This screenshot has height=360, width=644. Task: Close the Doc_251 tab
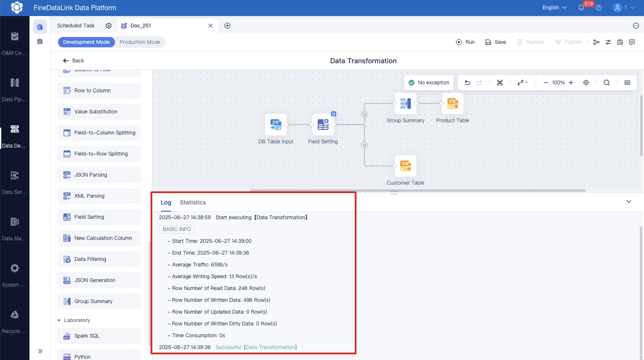(x=211, y=26)
